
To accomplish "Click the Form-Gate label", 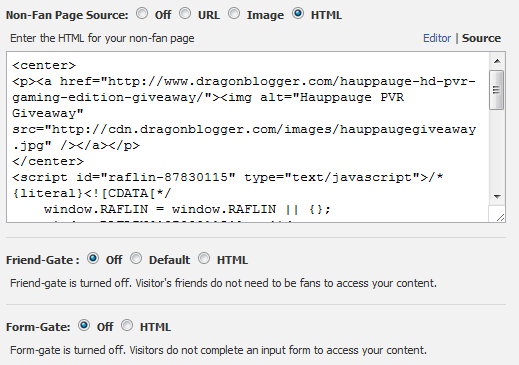I will click(x=38, y=327).
